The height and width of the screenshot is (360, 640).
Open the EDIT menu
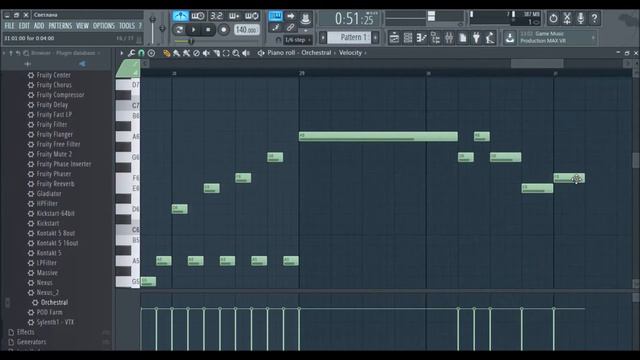(x=24, y=26)
